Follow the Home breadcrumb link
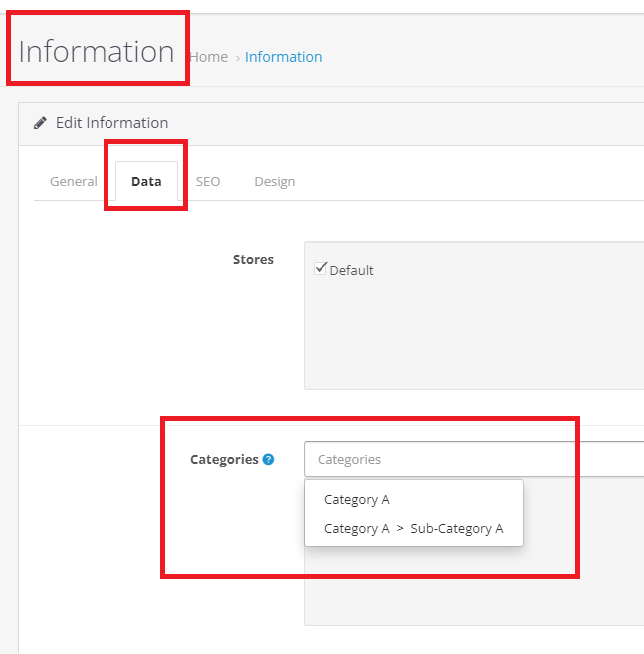Image resolution: width=644 pixels, height=654 pixels. point(209,57)
